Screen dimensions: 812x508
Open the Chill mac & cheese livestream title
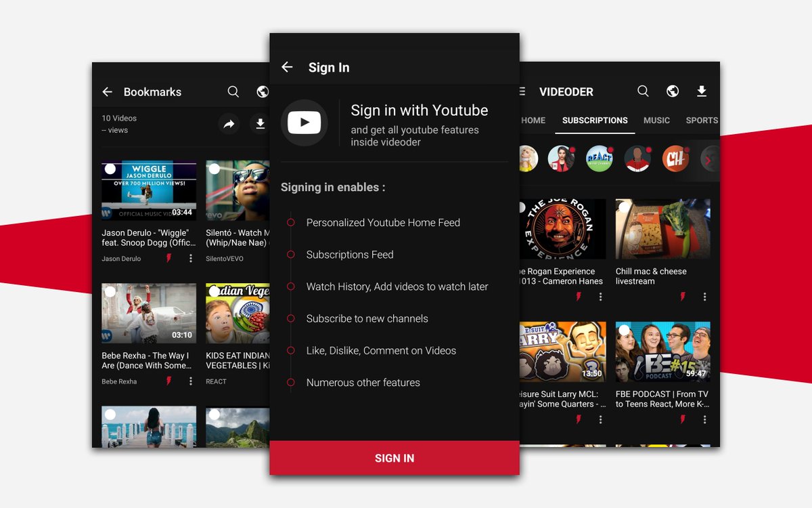[651, 276]
